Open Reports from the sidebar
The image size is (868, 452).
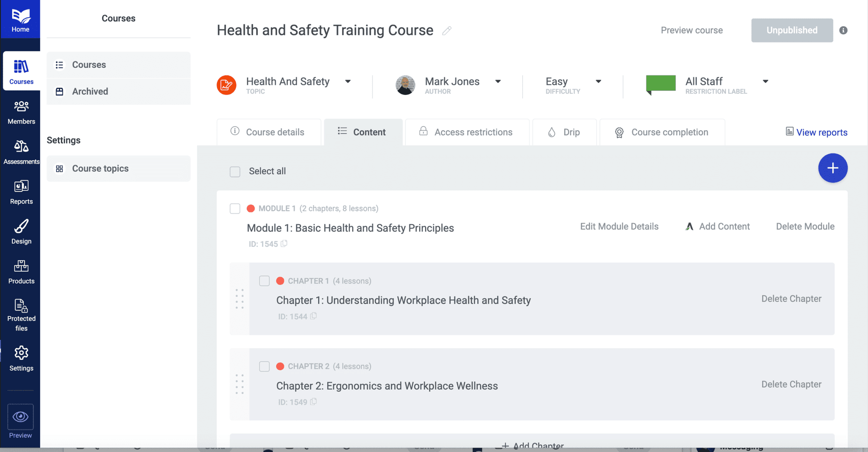[x=21, y=192]
